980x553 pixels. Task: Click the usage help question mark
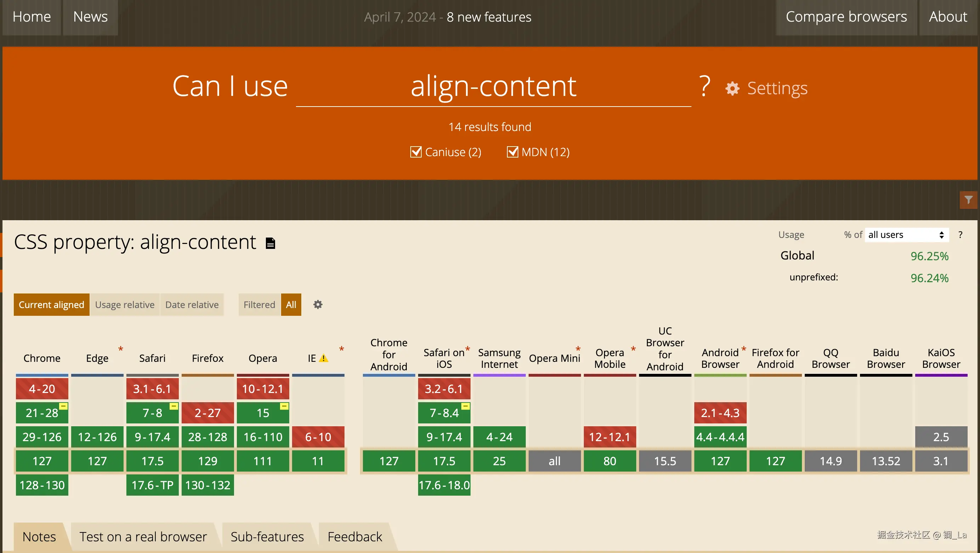961,235
